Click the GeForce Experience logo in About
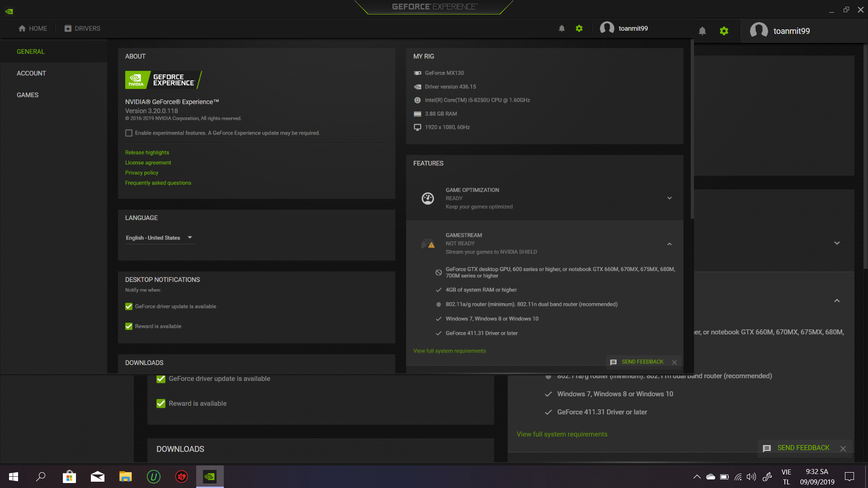This screenshot has width=868, height=488. pyautogui.click(x=163, y=80)
